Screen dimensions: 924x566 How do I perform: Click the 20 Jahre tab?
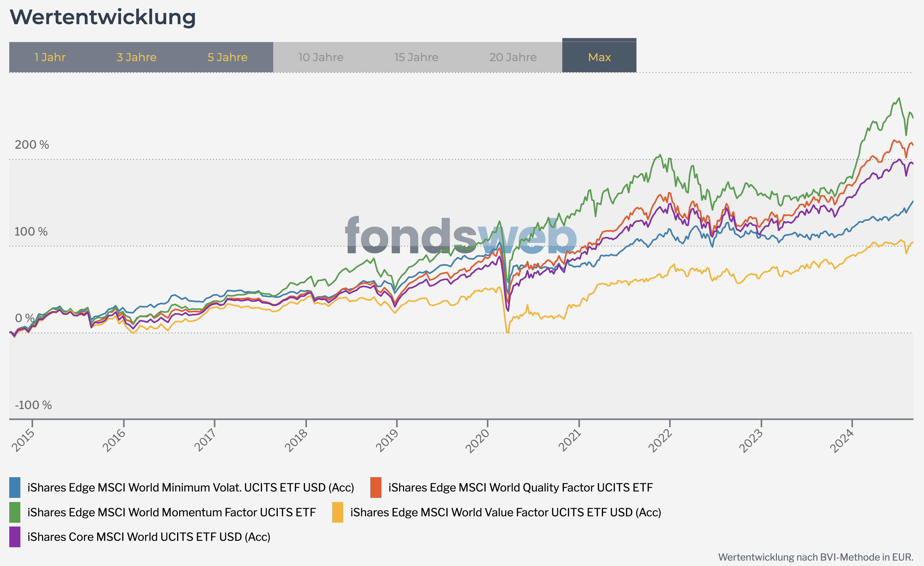(x=513, y=57)
